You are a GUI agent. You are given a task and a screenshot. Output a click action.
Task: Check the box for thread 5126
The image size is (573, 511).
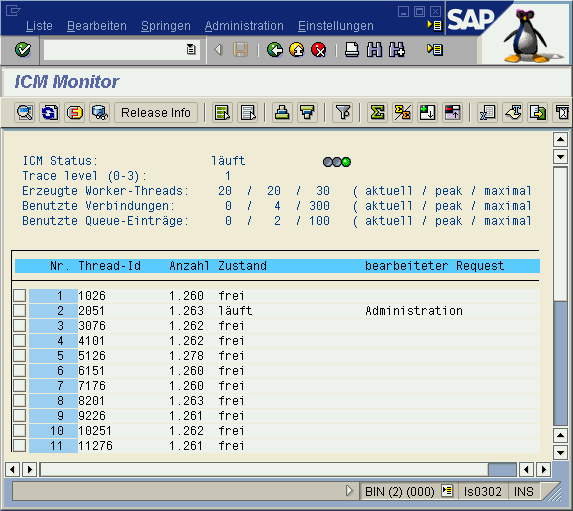(x=20, y=355)
